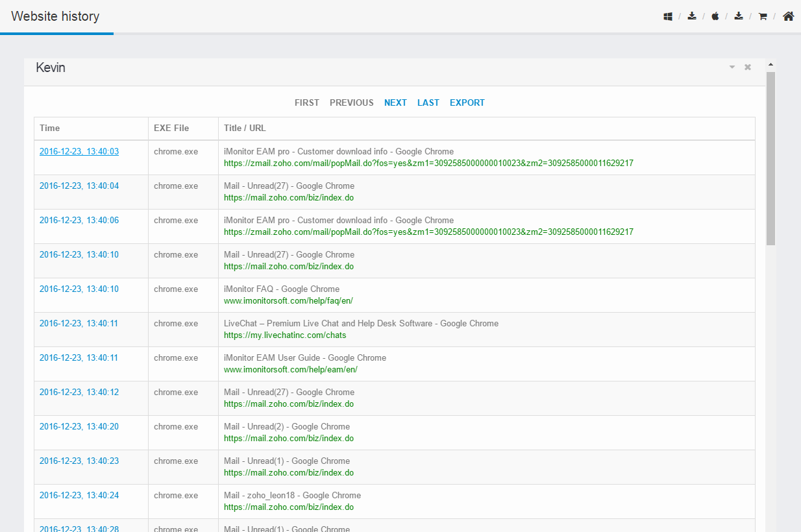Go to NEXT page of results
The width and height of the screenshot is (801, 532).
coord(395,103)
